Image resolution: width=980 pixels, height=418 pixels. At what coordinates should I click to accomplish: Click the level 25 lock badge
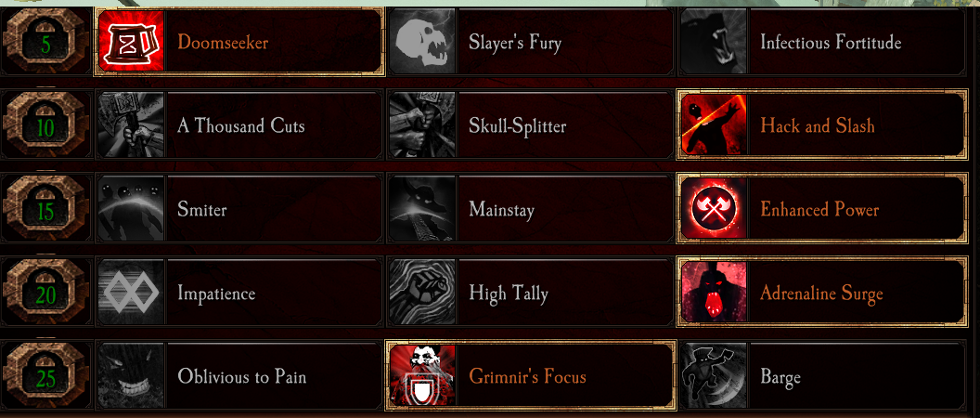click(x=45, y=375)
